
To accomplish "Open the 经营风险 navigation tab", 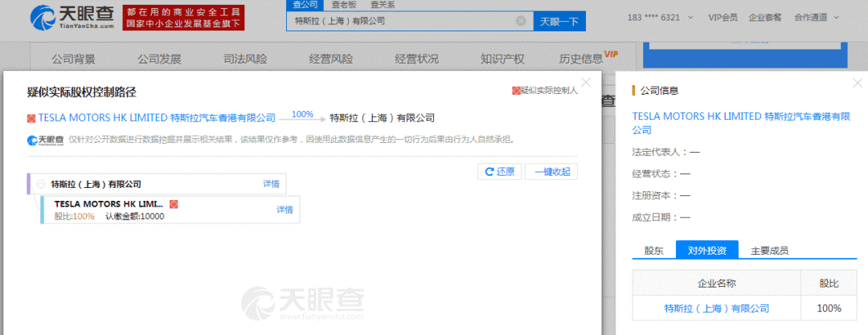I will point(331,59).
